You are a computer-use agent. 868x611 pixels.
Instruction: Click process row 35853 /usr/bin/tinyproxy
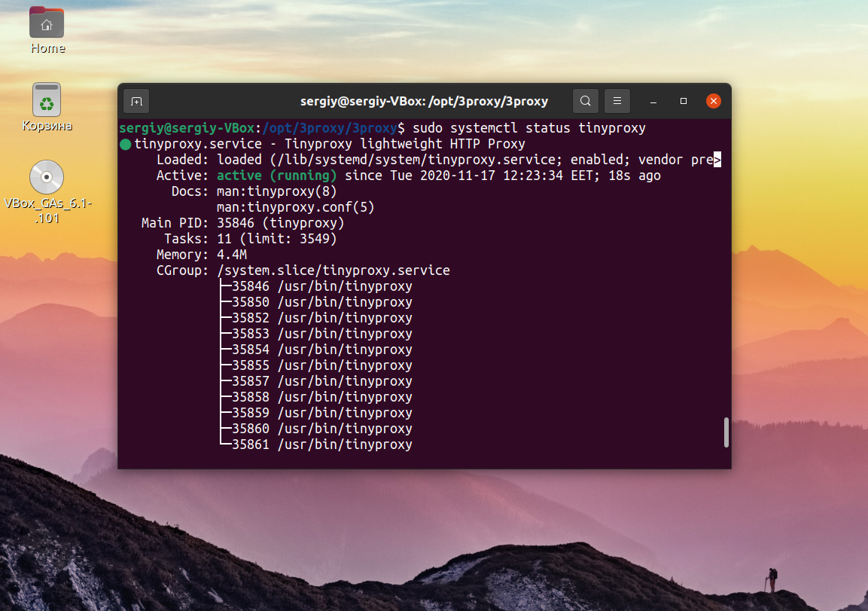tap(322, 334)
